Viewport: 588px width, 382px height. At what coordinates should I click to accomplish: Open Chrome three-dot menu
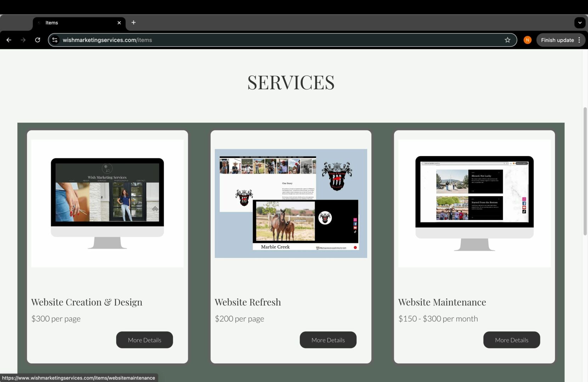pos(579,40)
